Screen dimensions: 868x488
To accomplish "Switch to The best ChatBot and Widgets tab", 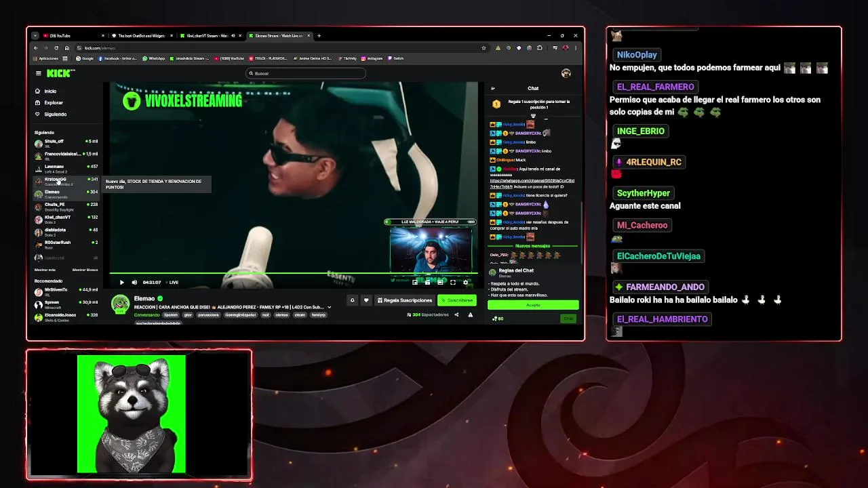I will [x=141, y=35].
